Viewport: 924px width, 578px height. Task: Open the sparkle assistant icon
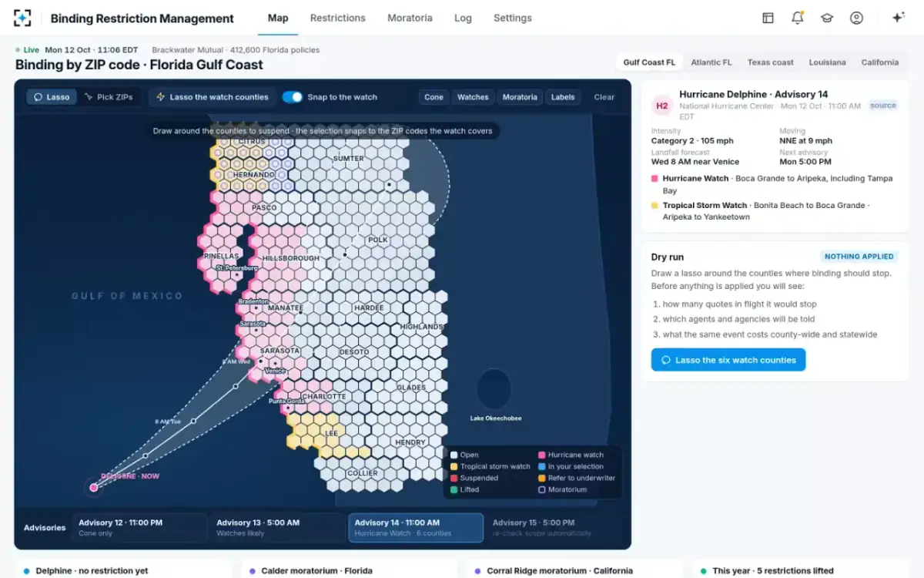click(898, 18)
